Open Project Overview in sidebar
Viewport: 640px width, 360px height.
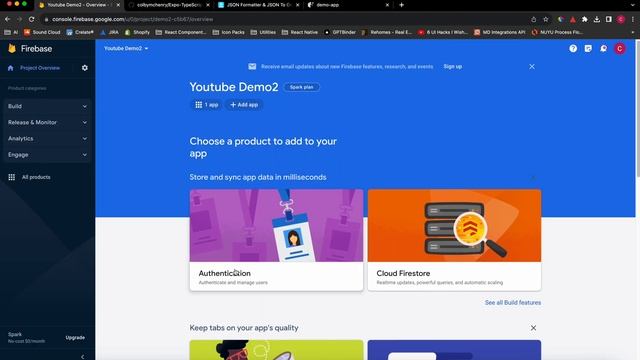tap(40, 68)
